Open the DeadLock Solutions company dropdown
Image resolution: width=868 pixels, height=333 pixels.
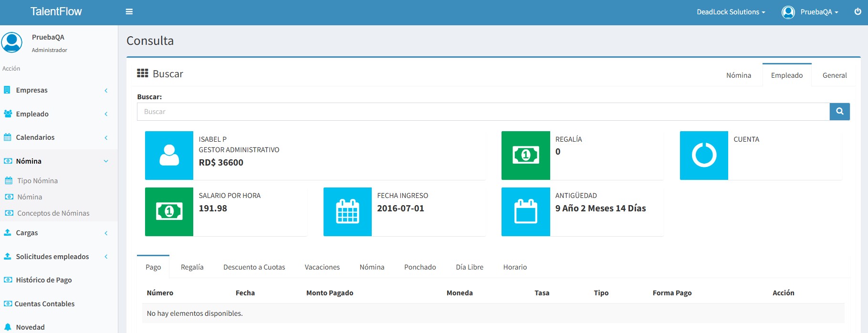pyautogui.click(x=731, y=12)
